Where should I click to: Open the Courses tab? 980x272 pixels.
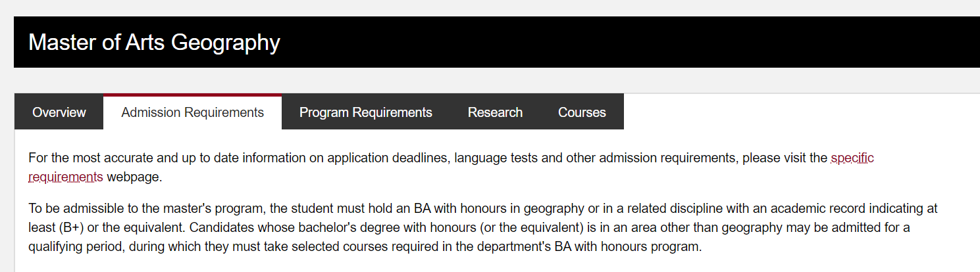coord(581,112)
